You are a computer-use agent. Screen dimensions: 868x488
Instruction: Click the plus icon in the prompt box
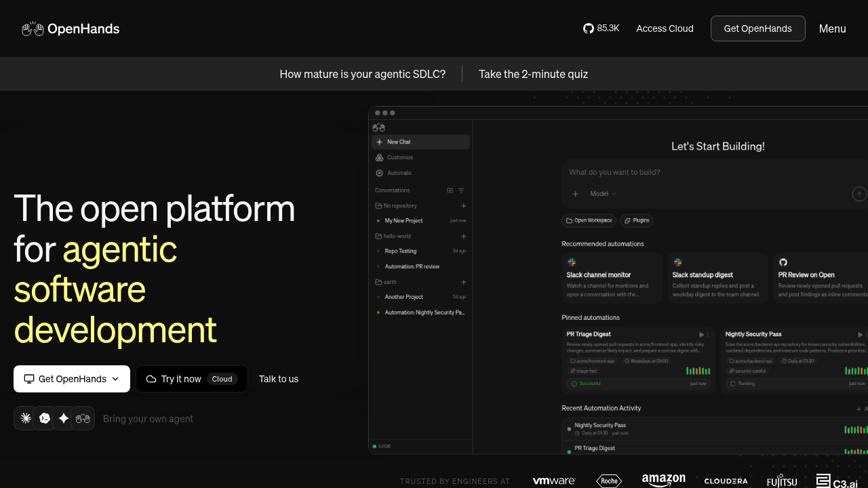click(x=575, y=194)
